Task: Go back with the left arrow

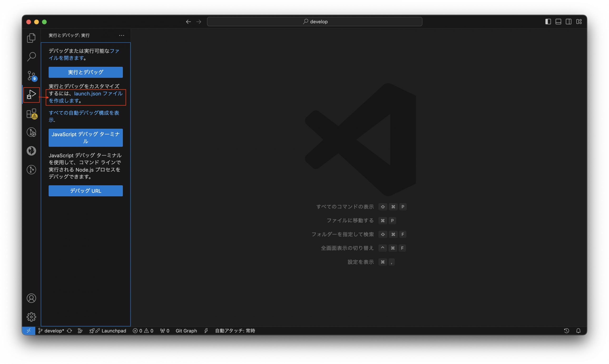Action: pyautogui.click(x=188, y=22)
